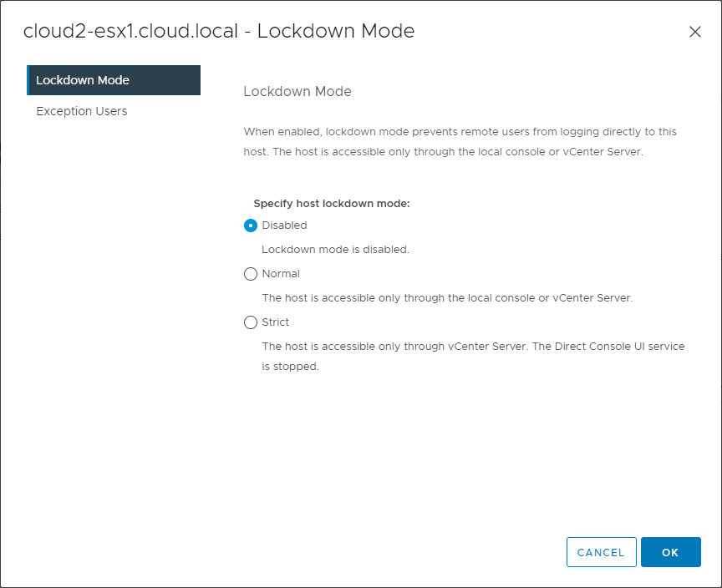Select the Disabled radio button circle
Viewport: 722px width, 588px height.
(251, 226)
